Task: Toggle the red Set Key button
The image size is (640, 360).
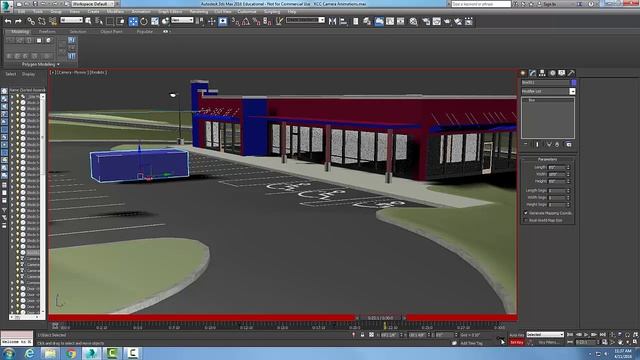Action: tap(516, 342)
